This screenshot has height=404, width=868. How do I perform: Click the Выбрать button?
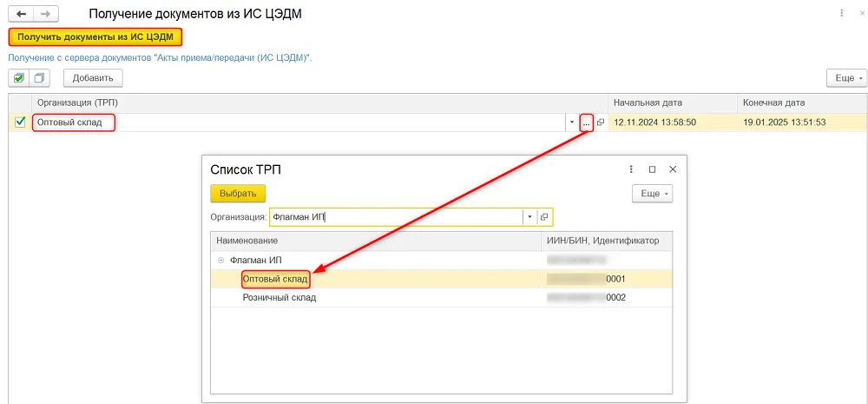[238, 194]
